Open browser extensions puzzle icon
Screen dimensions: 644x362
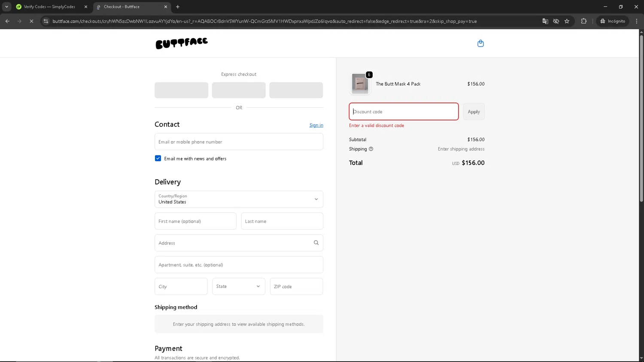(583, 21)
